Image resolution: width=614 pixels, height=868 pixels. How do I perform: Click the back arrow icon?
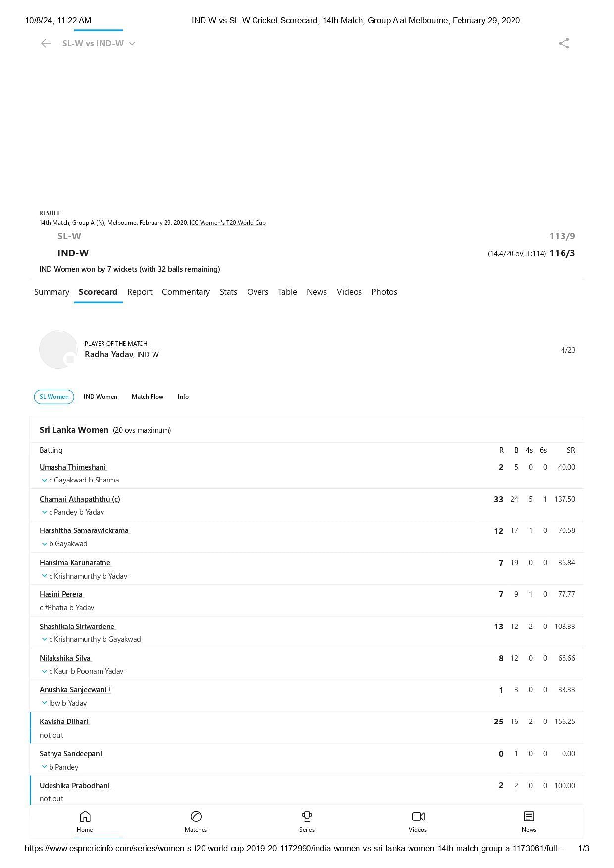click(x=46, y=43)
